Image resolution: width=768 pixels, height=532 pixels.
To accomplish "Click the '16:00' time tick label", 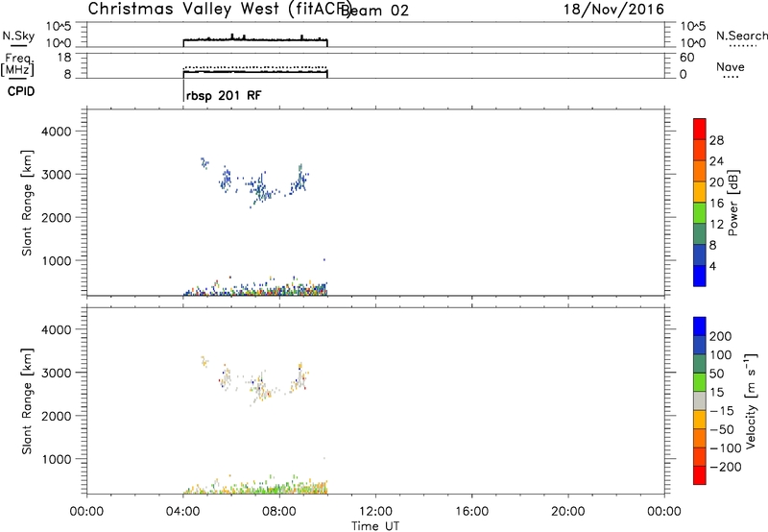I will (471, 511).
